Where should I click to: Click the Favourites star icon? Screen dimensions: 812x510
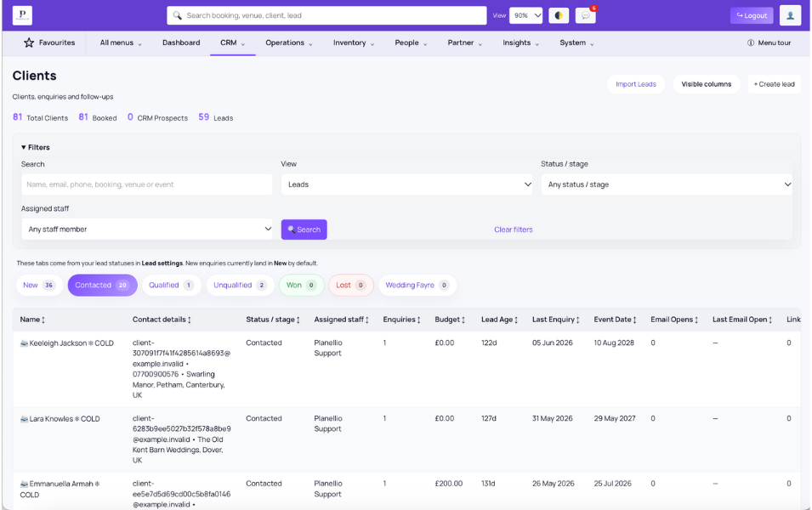tap(28, 43)
